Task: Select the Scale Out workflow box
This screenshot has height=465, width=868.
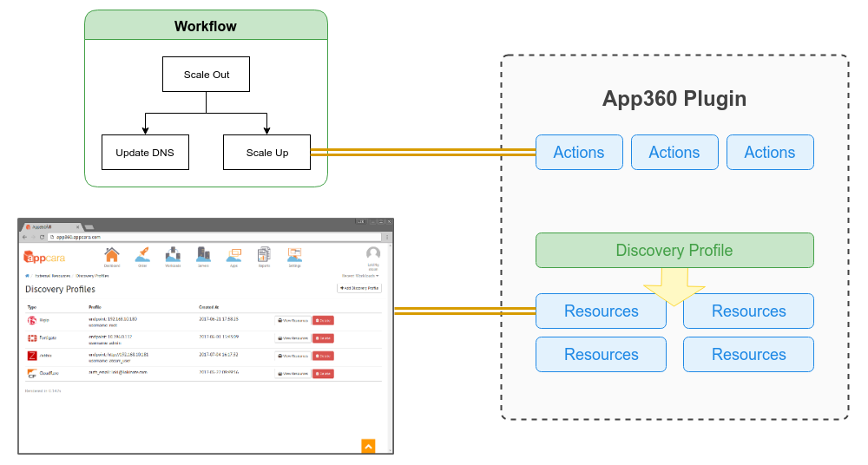Action: coord(206,75)
